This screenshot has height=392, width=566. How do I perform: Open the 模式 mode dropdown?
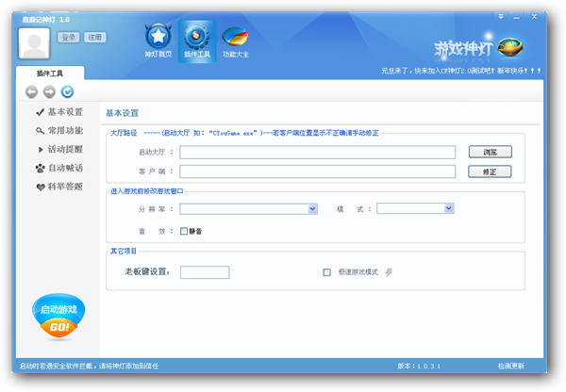(x=415, y=208)
